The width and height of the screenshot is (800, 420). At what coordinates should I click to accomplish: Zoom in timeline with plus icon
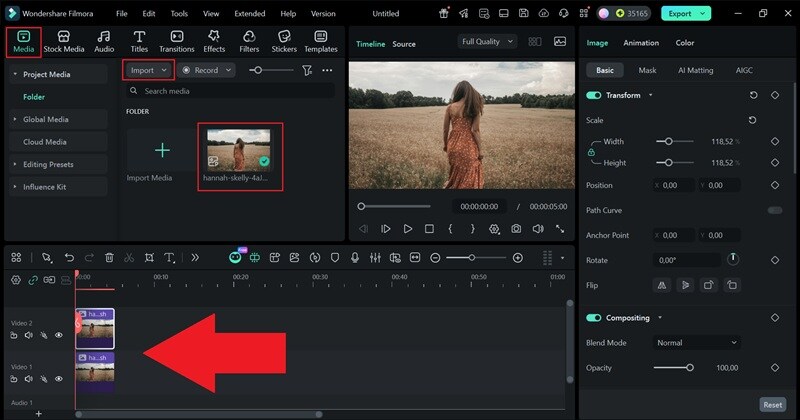[517, 258]
